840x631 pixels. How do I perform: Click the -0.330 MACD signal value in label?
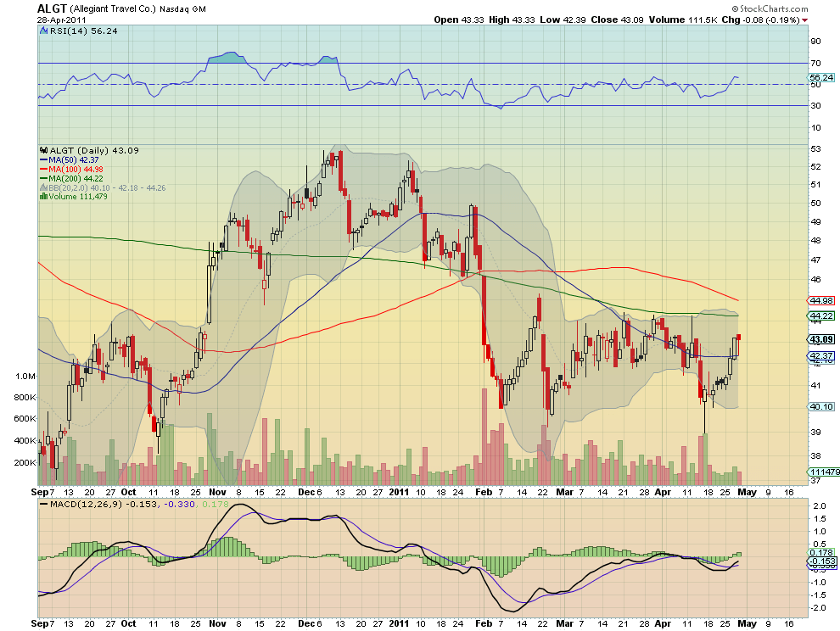click(180, 504)
